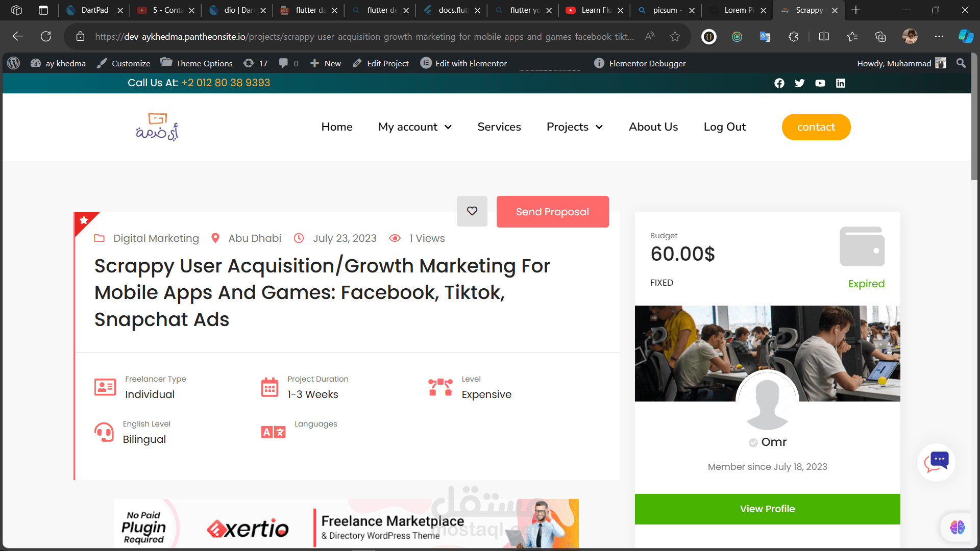Open the LinkedIn social icon
This screenshot has width=980, height=551.
click(x=840, y=83)
